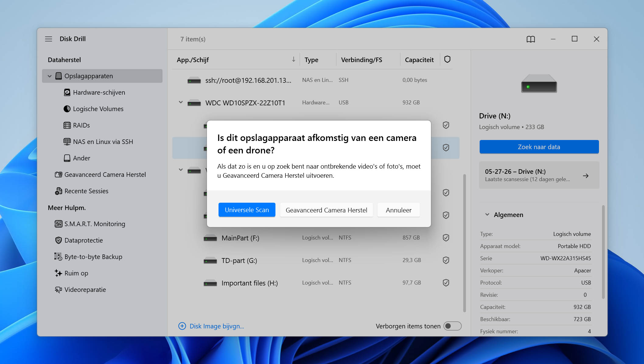Viewport: 644px width, 364px height.
Task: Open S.M.A.R.T. Monitoring
Action: 95,224
